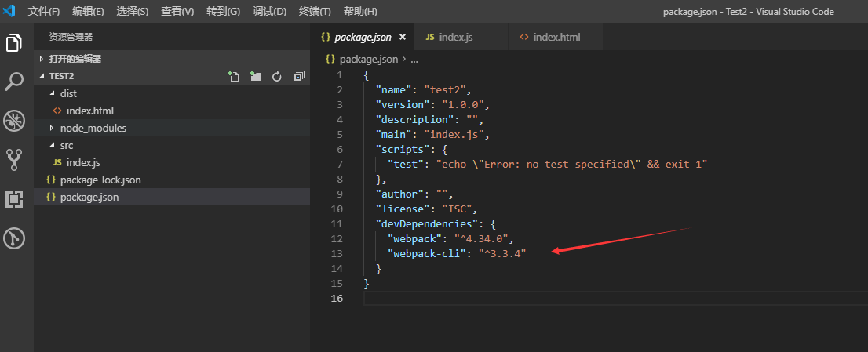Click the VS Code logo icon
This screenshot has width=868, height=352.
9,11
